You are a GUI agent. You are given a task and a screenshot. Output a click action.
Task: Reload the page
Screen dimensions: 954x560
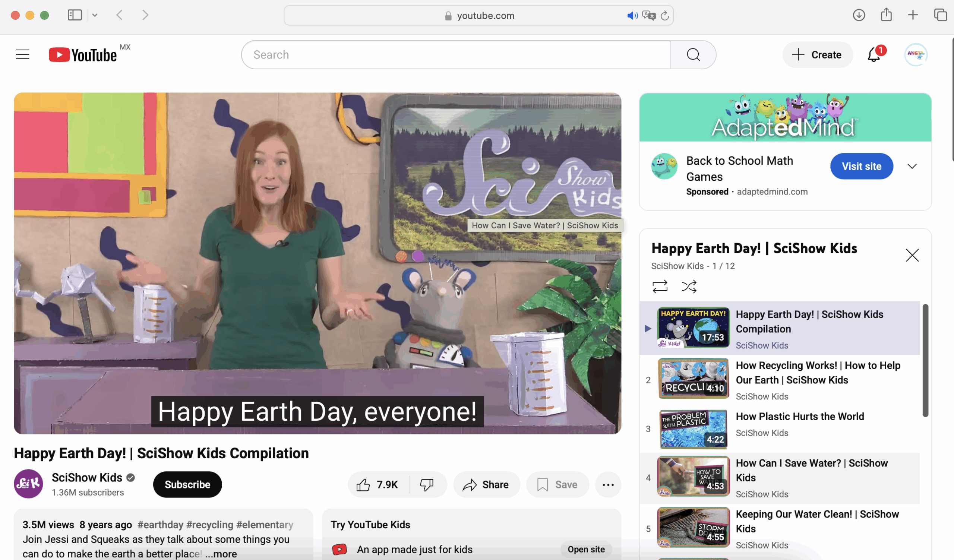(x=665, y=16)
